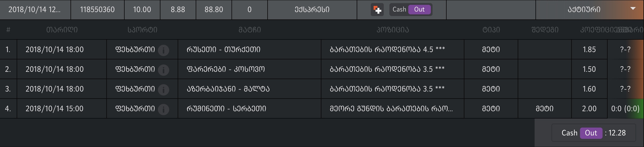Expand the აქტიური status dropdown arrow
644x147 pixels.
point(633,9)
